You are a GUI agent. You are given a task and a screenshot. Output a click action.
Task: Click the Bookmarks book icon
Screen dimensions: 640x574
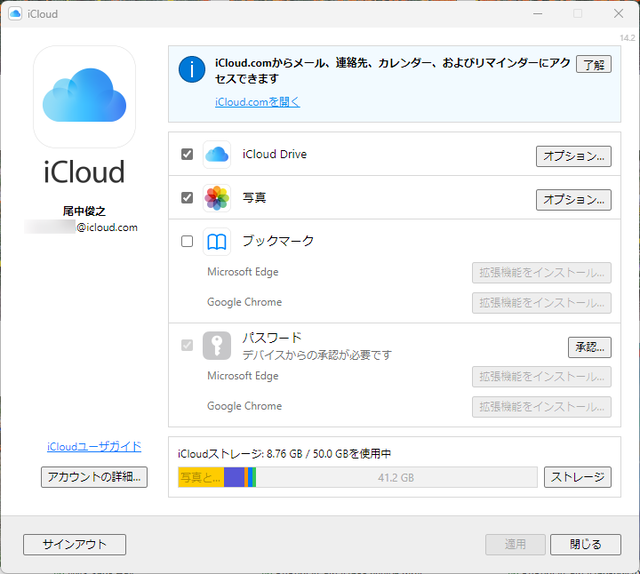[217, 242]
